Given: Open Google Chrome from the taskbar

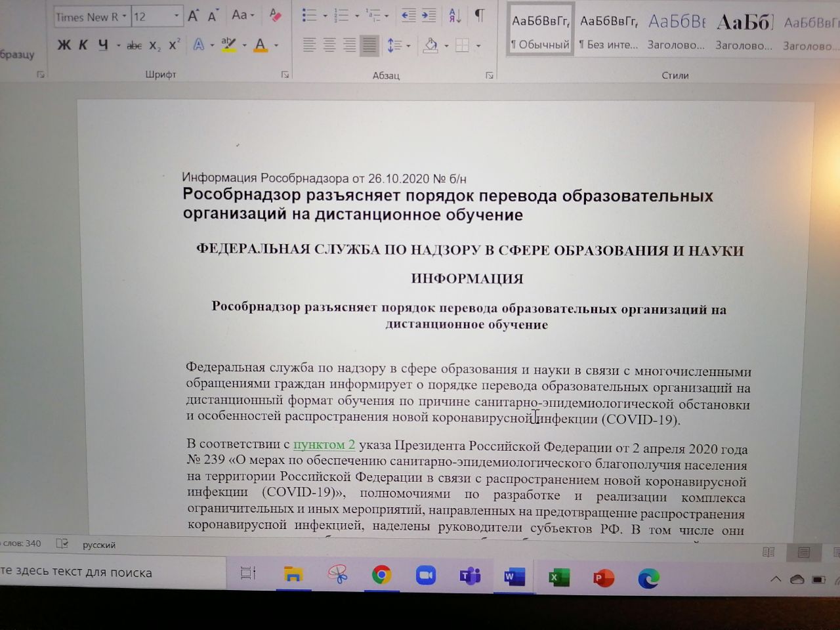Looking at the screenshot, I should tap(381, 576).
